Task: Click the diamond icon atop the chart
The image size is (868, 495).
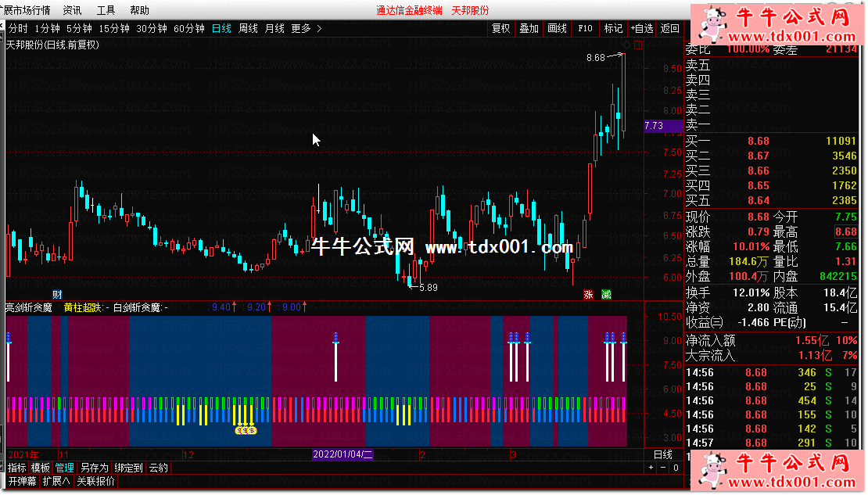Action: click(626, 45)
